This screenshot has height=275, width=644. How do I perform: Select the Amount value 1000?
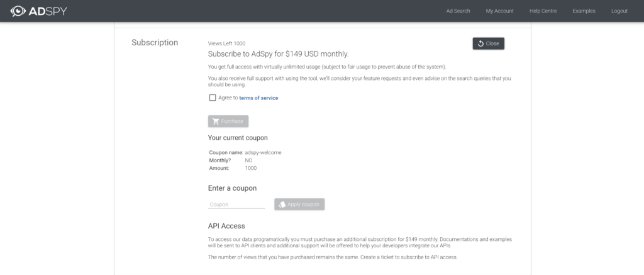tap(250, 168)
